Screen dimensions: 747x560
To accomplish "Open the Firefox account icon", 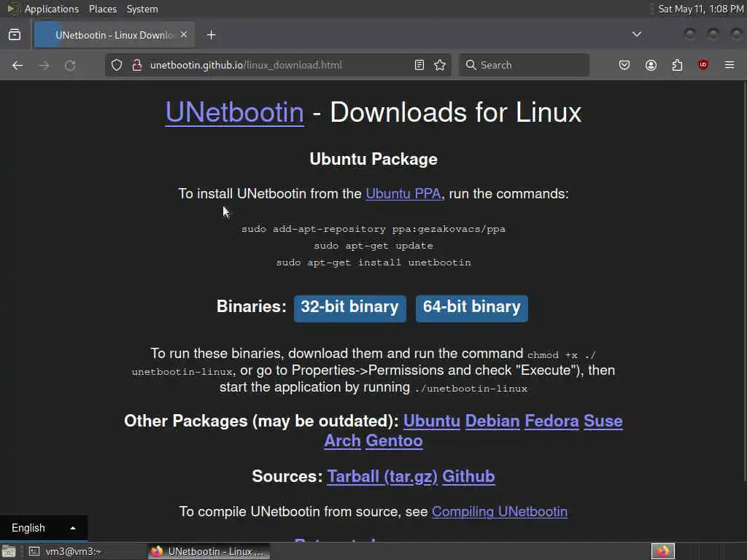I will (651, 65).
